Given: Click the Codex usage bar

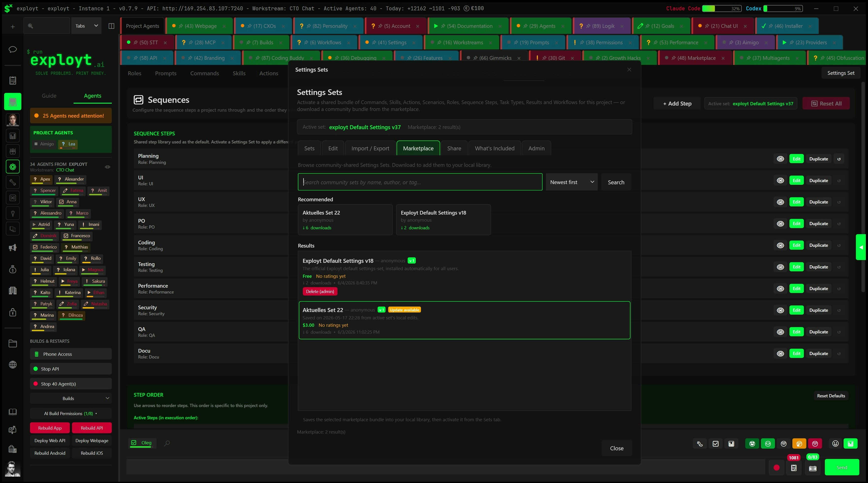Looking at the screenshot, I should tap(783, 8).
